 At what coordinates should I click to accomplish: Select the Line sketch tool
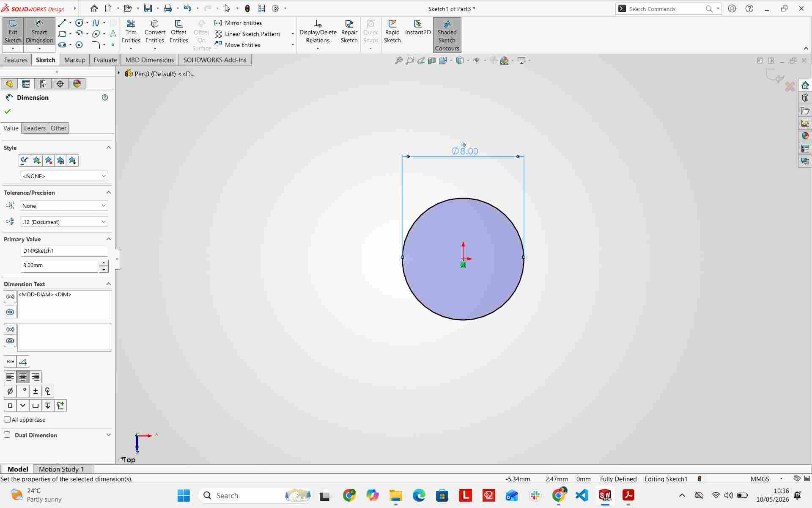(x=62, y=23)
